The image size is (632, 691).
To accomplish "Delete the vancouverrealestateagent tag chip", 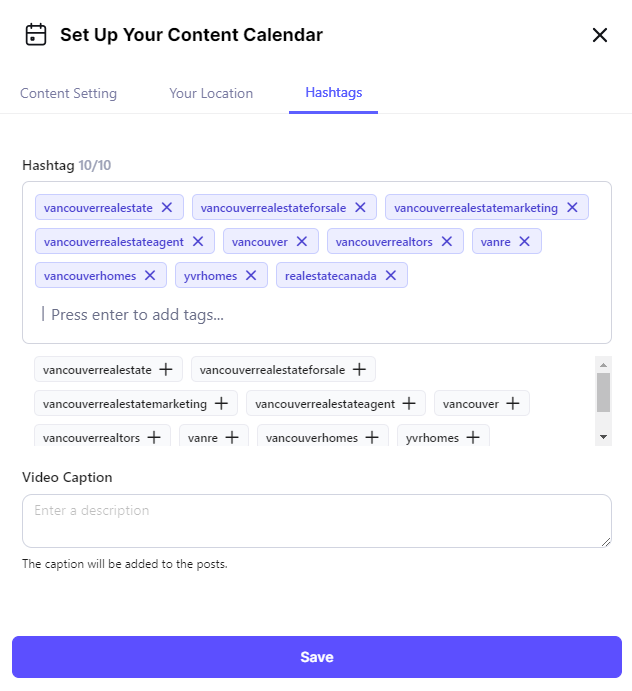I will 198,242.
